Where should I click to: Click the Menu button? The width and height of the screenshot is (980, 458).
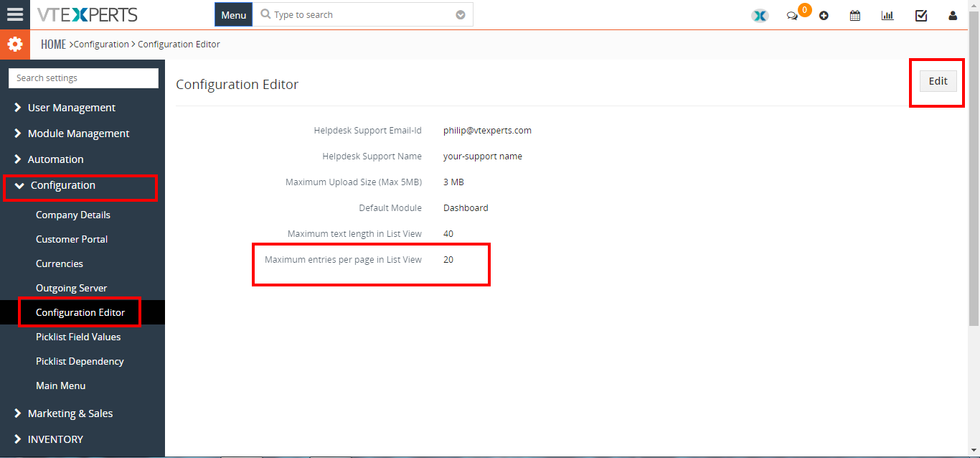click(234, 15)
